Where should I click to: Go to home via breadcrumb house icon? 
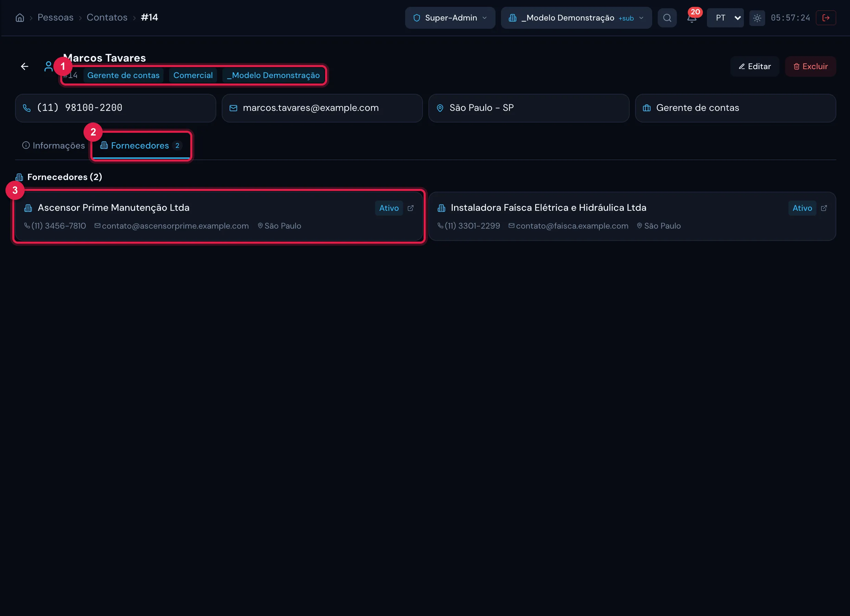click(x=20, y=17)
